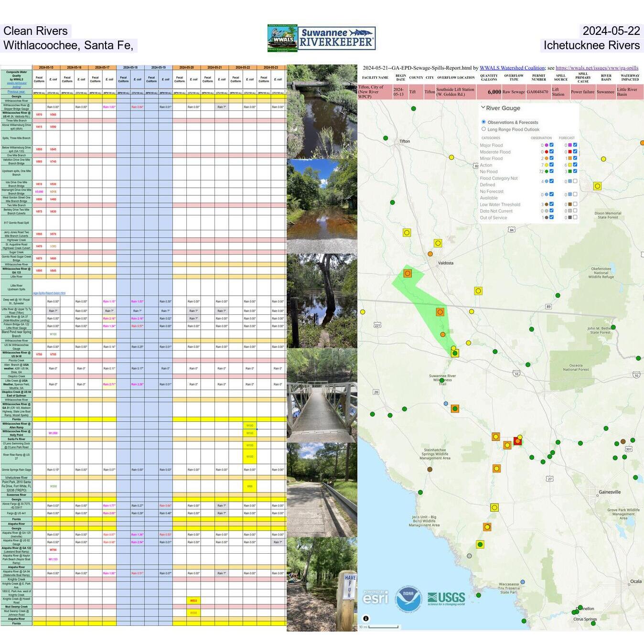Uncheck No Flood forecast checkbox
The height and width of the screenshot is (644, 644).
click(x=575, y=171)
